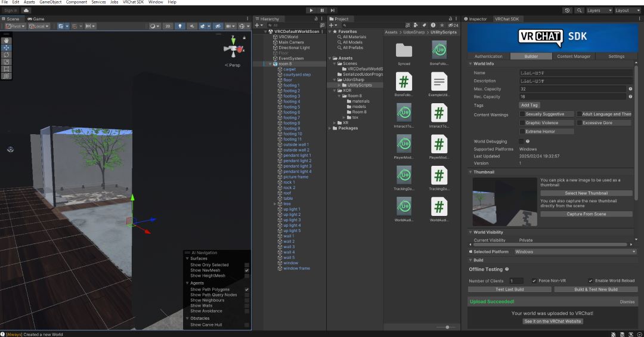Open the Content Manager tab
The height and width of the screenshot is (337, 644).
(x=574, y=56)
